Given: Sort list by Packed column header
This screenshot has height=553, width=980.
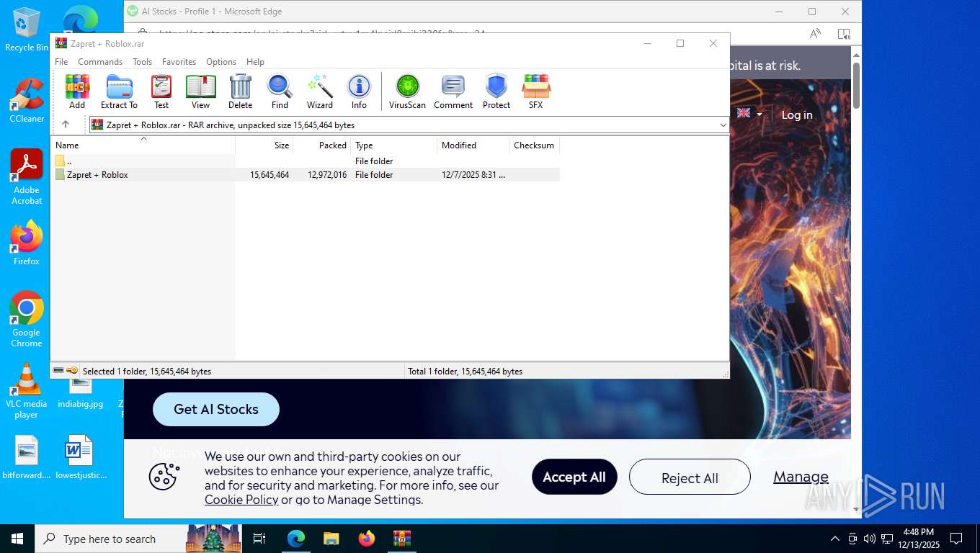Looking at the screenshot, I should (322, 145).
